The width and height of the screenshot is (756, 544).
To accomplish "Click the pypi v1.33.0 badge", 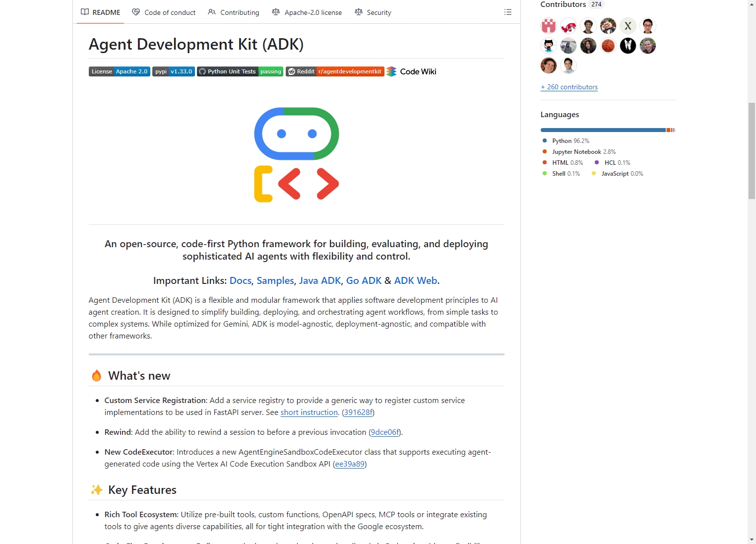I will (x=174, y=71).
